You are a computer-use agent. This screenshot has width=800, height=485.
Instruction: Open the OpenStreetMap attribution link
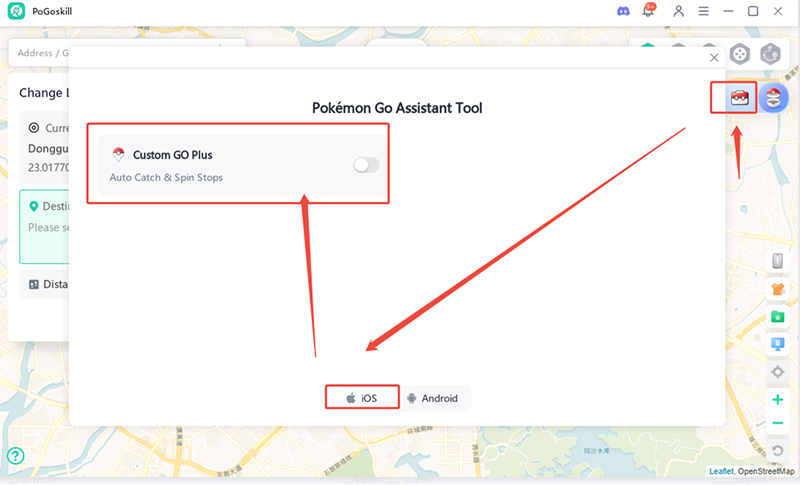766,471
